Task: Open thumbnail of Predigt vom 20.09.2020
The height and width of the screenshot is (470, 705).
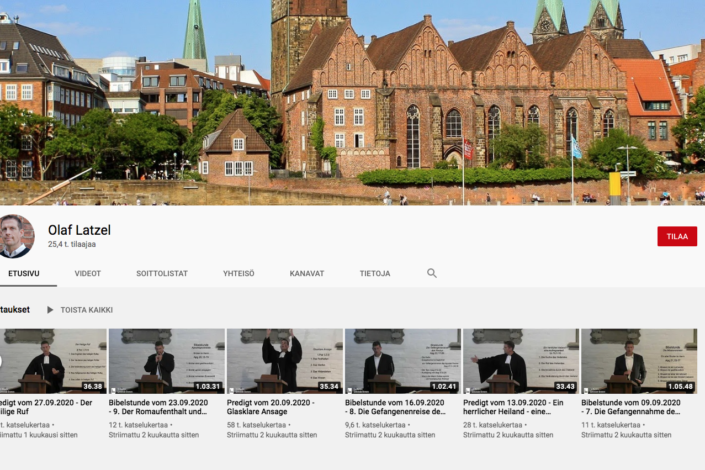Action: pyautogui.click(x=285, y=361)
